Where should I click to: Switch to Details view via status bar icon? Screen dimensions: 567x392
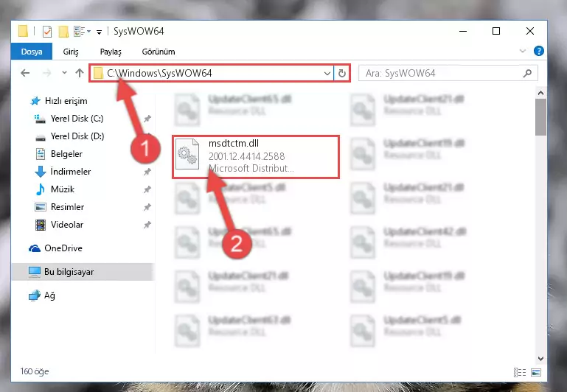520,372
